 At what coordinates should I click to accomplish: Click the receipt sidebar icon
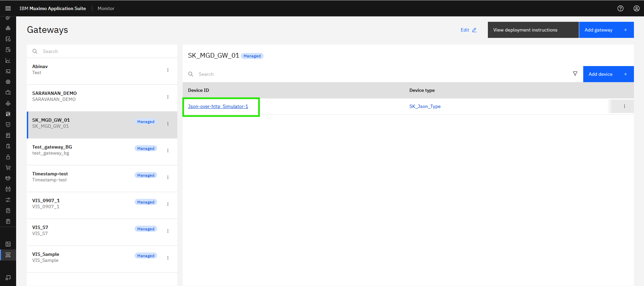point(8,135)
